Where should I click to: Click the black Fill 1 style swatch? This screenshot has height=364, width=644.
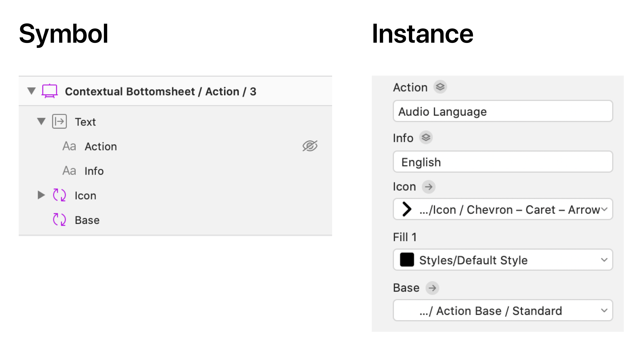(407, 260)
